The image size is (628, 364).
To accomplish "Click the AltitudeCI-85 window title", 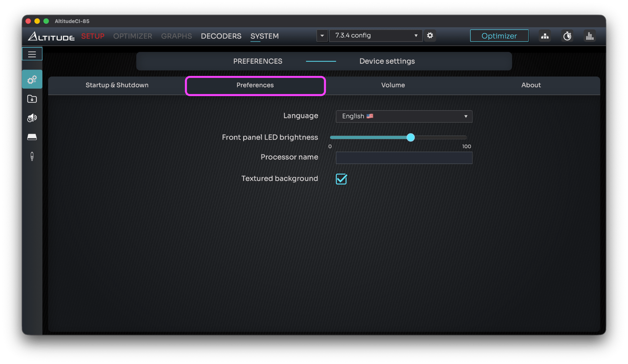I will coord(72,21).
